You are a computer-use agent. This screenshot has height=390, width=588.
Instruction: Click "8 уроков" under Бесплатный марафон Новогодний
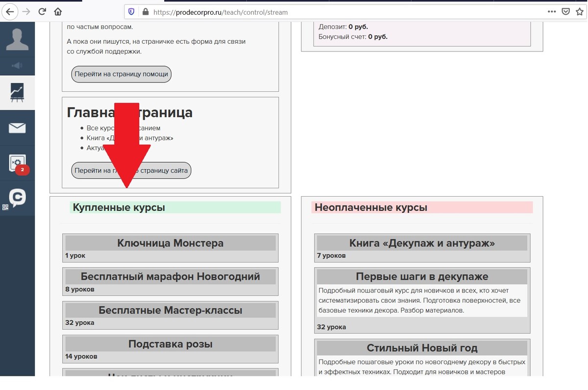tap(80, 289)
